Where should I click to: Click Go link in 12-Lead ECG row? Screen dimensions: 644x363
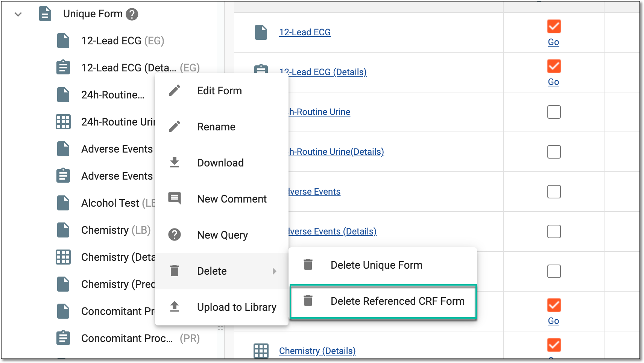point(553,42)
